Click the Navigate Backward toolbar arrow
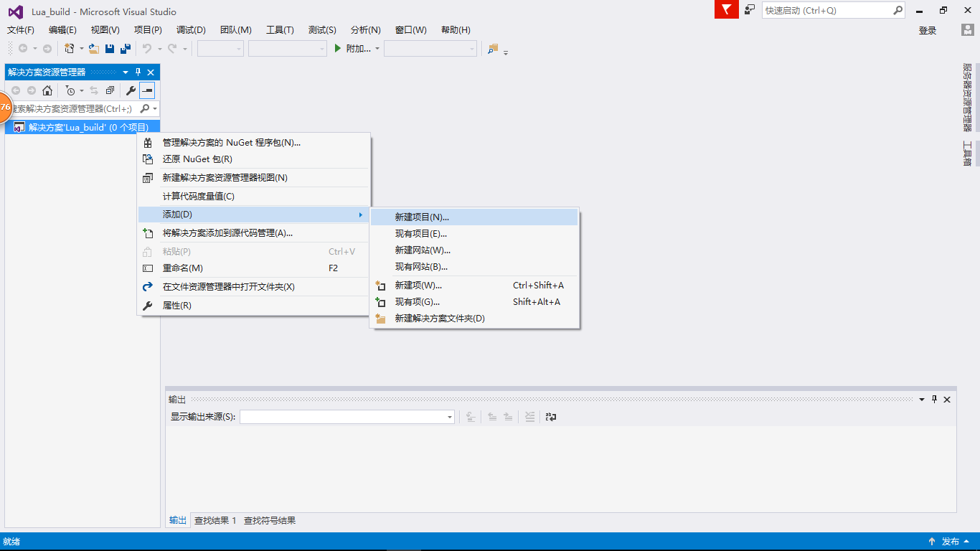The image size is (980, 551). pyautogui.click(x=23, y=49)
